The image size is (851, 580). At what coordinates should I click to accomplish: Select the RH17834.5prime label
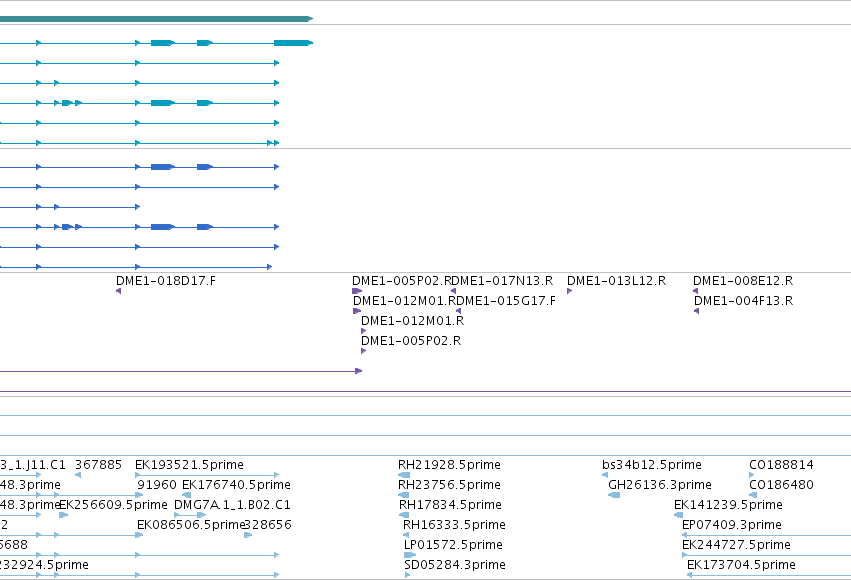click(450, 505)
